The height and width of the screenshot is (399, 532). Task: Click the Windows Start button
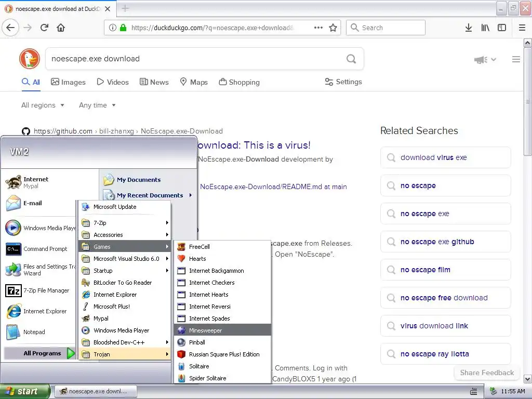pos(25,391)
